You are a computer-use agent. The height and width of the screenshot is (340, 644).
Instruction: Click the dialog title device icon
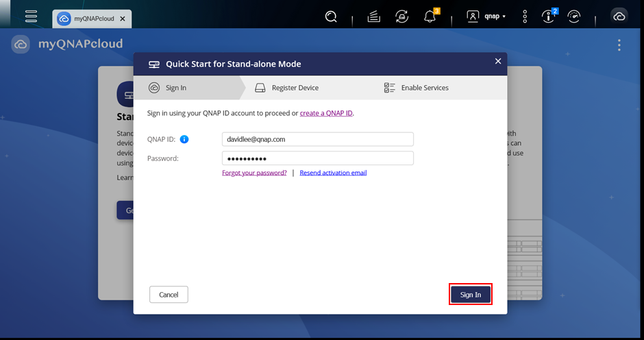point(154,64)
